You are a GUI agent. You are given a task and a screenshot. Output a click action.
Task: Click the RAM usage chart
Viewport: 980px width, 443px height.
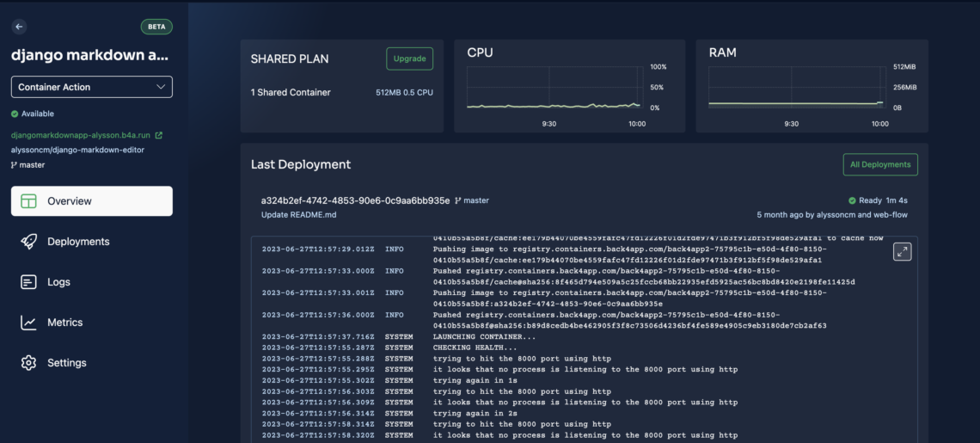(x=796, y=87)
